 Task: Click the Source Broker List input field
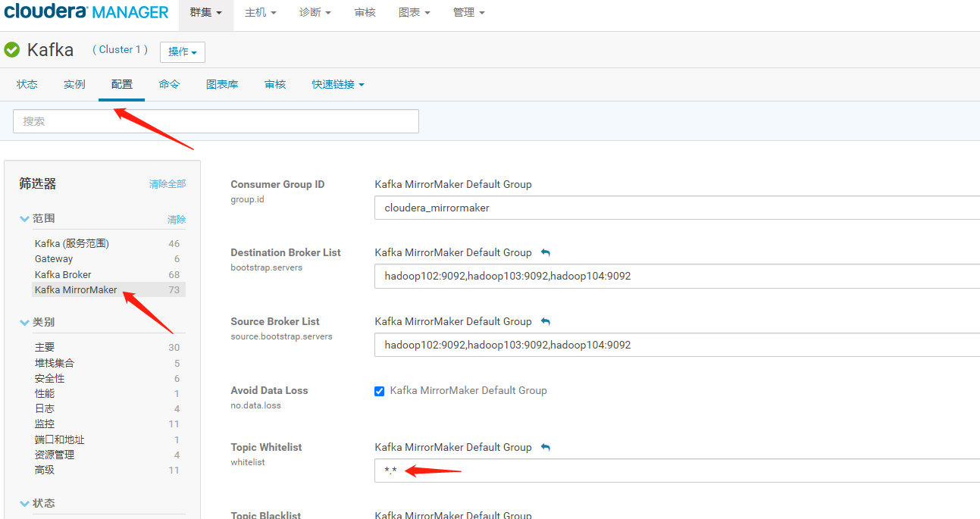click(x=677, y=345)
